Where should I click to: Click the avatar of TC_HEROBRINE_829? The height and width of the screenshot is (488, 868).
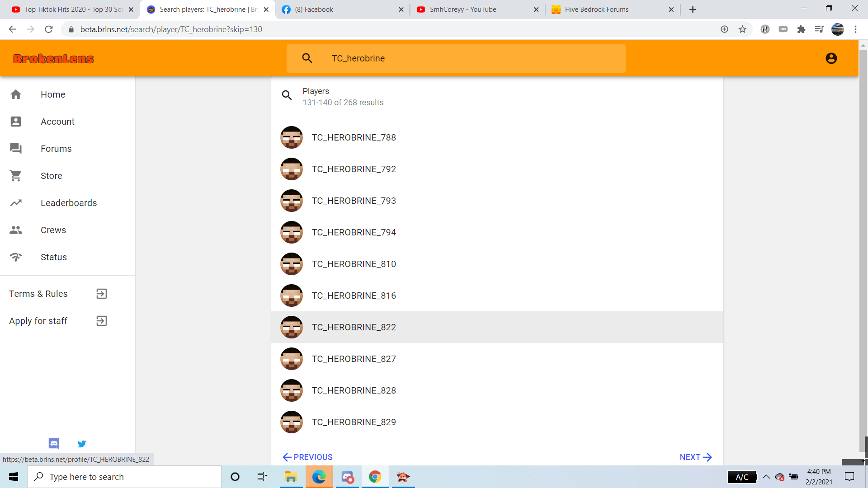292,422
